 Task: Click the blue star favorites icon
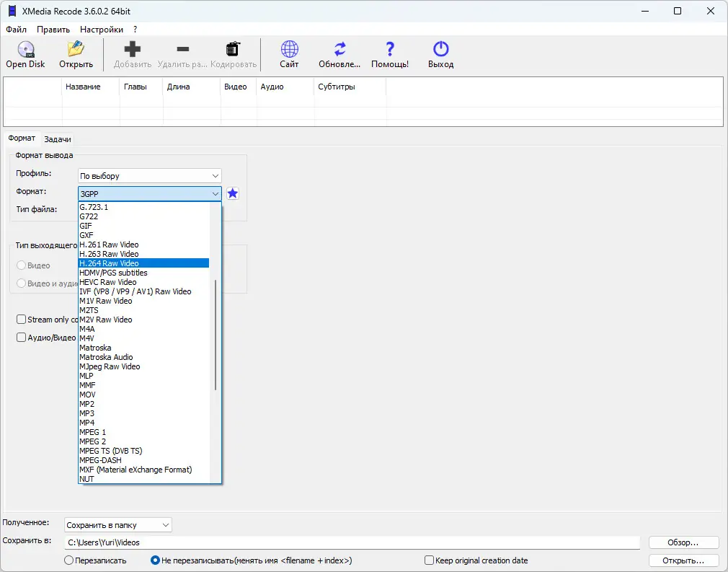pos(233,193)
